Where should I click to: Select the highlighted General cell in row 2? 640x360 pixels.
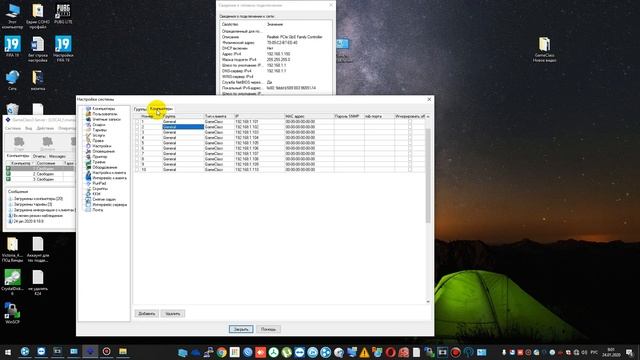[x=183, y=127]
